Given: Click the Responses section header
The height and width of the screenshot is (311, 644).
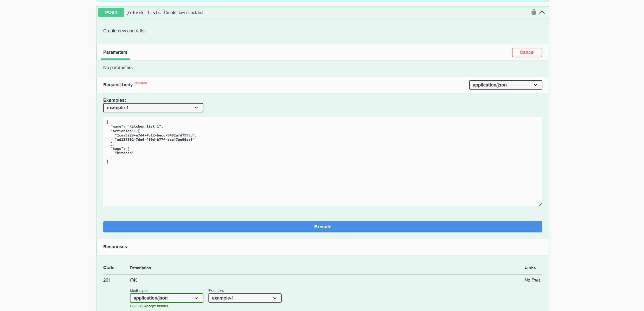Looking at the screenshot, I should [x=115, y=247].
